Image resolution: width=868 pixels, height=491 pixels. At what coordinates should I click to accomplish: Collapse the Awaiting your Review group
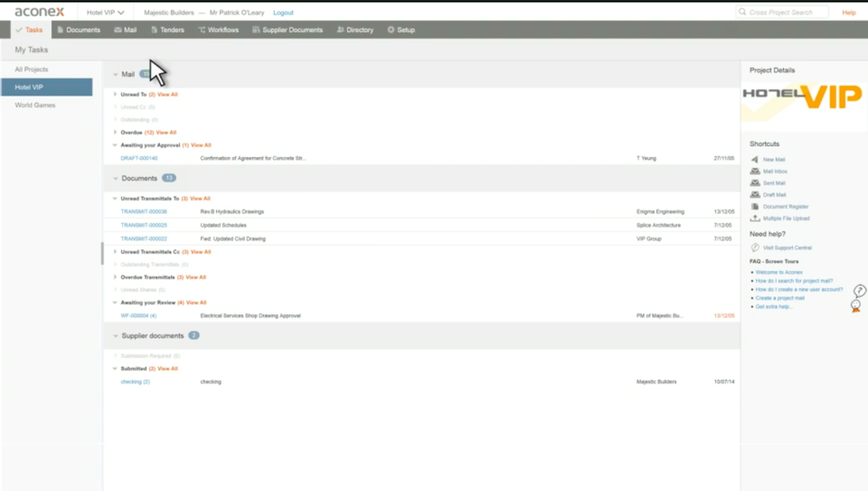115,303
